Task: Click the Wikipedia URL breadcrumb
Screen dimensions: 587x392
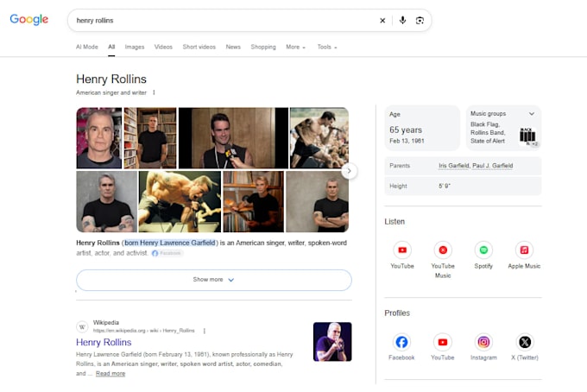Action: (144, 331)
